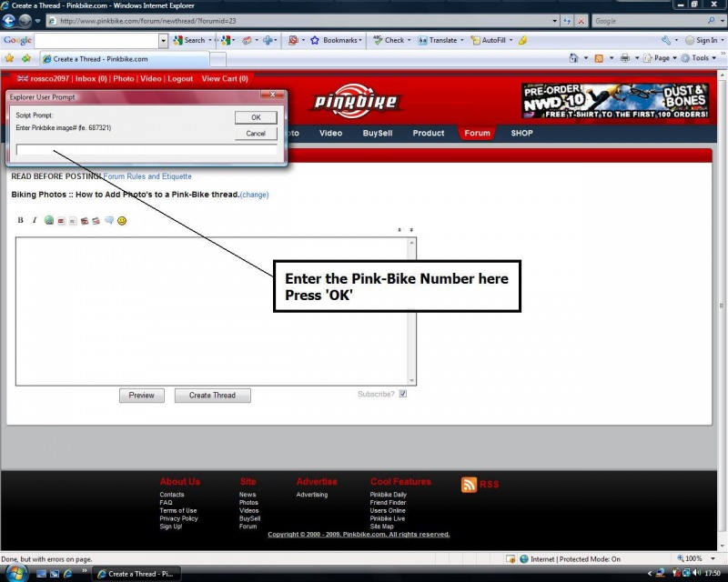Click the Pinkbike logo
The height and width of the screenshot is (582, 728).
(356, 101)
